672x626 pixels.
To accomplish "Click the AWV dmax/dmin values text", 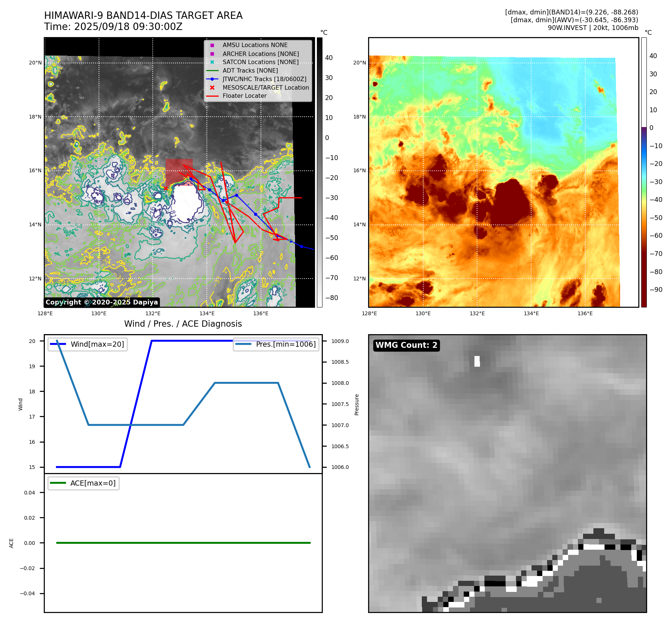I will pos(575,20).
